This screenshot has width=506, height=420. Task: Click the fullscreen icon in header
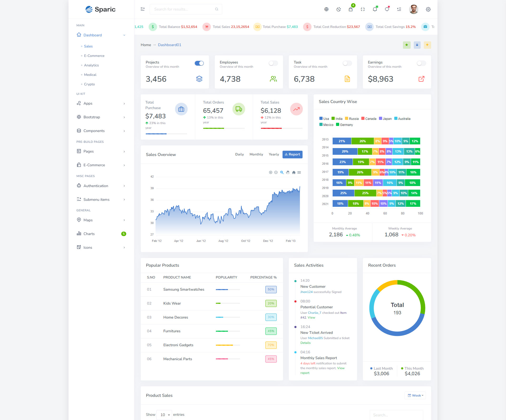363,9
